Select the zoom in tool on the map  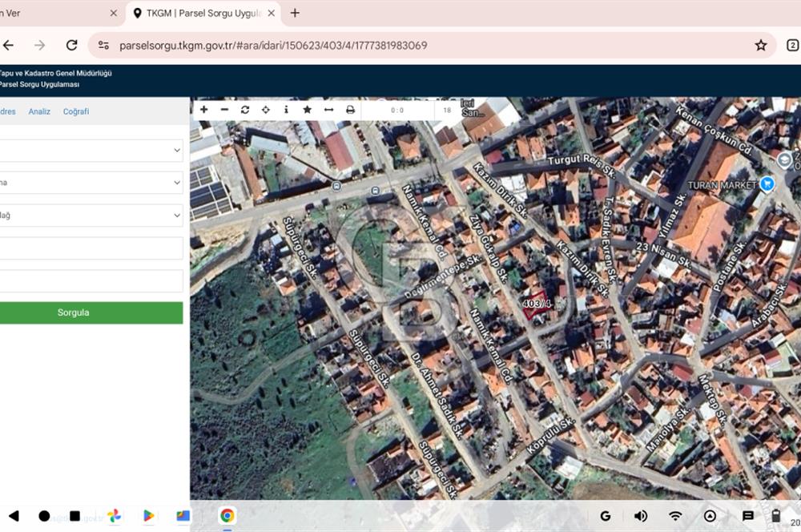[x=203, y=108]
